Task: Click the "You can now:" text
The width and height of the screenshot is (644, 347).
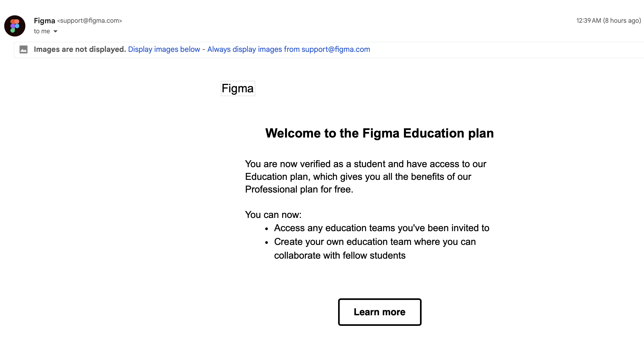Action: (273, 215)
